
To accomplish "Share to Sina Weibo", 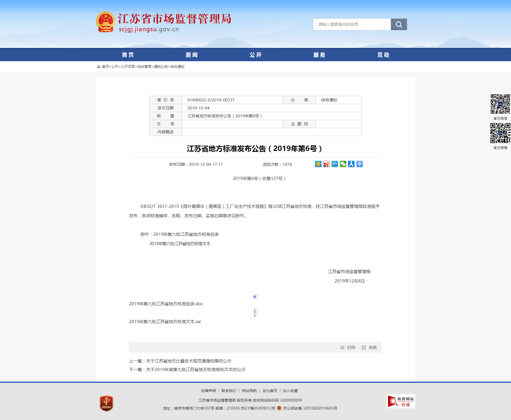I will [x=326, y=164].
